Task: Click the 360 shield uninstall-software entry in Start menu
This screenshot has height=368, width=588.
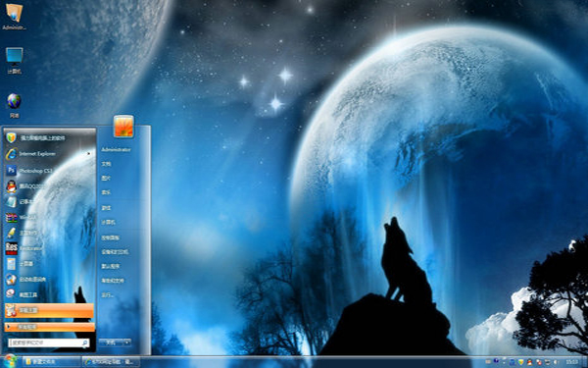Action: (49, 137)
